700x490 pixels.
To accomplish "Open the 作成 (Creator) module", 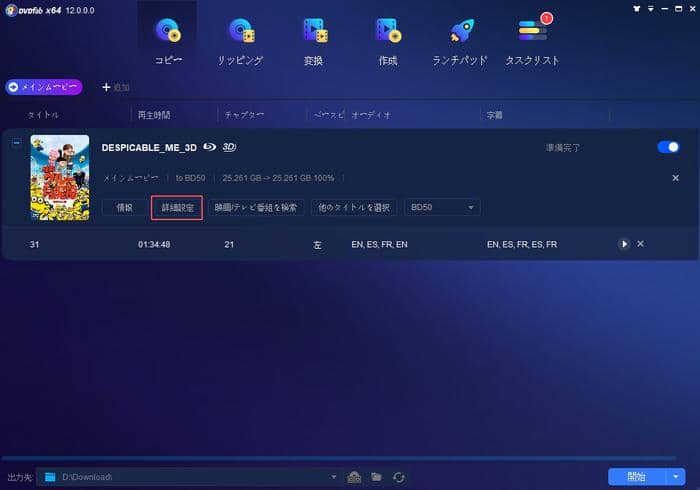I will coord(387,40).
